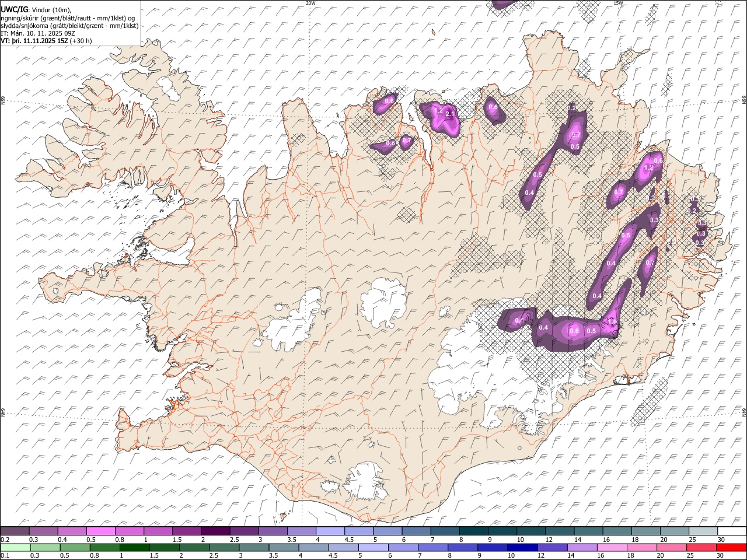Viewport: 747px width, 560px height.
Task: Click the white swatch starting at 30 in upper row
Action: coord(731,531)
